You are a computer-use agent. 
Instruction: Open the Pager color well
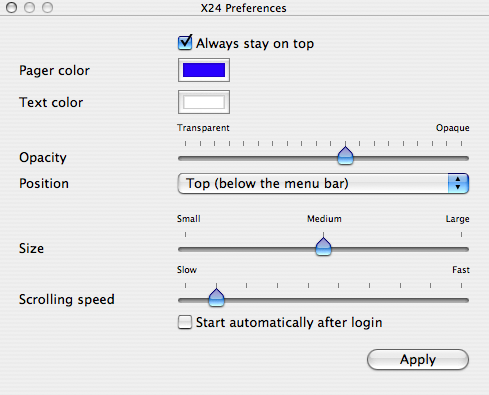coord(204,70)
